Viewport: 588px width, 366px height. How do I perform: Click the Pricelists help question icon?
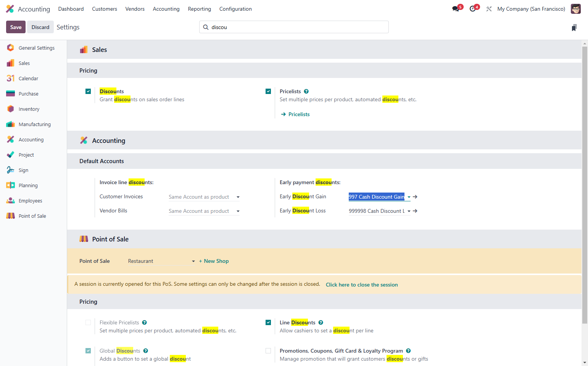pos(306,91)
